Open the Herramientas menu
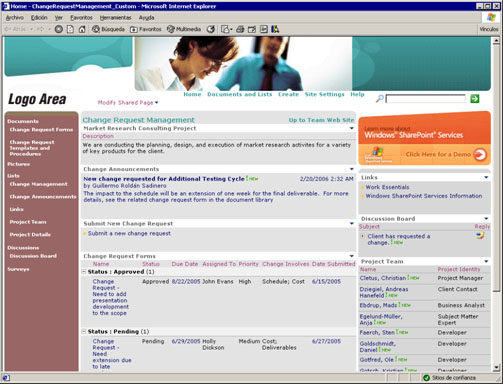 [115, 18]
